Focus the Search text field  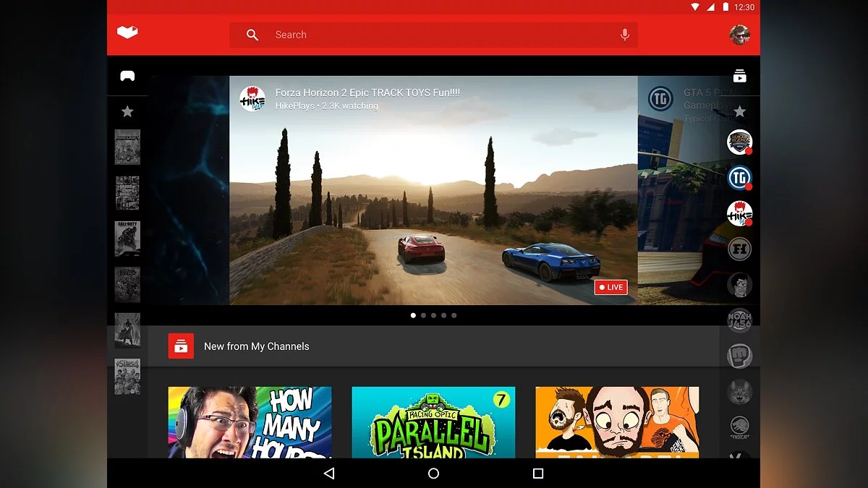[433, 35]
